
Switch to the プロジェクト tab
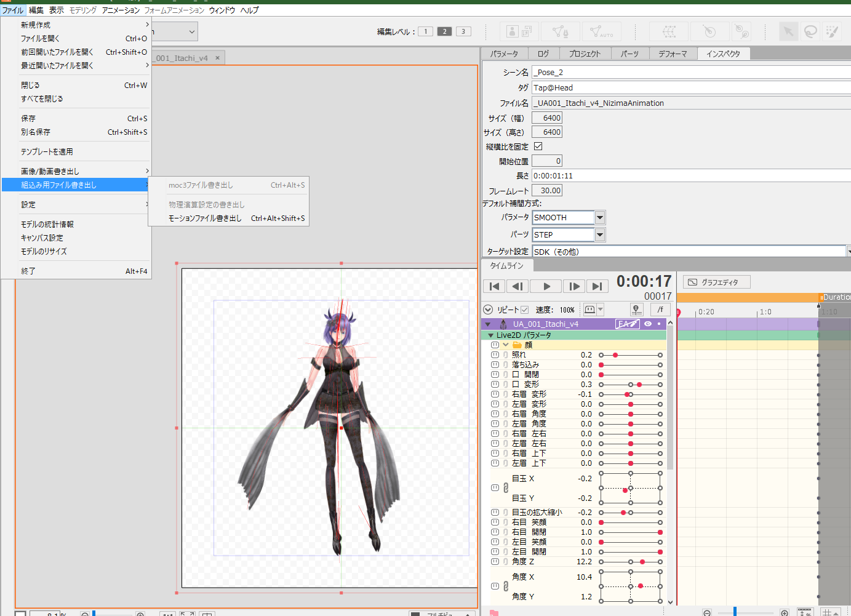[x=585, y=54]
